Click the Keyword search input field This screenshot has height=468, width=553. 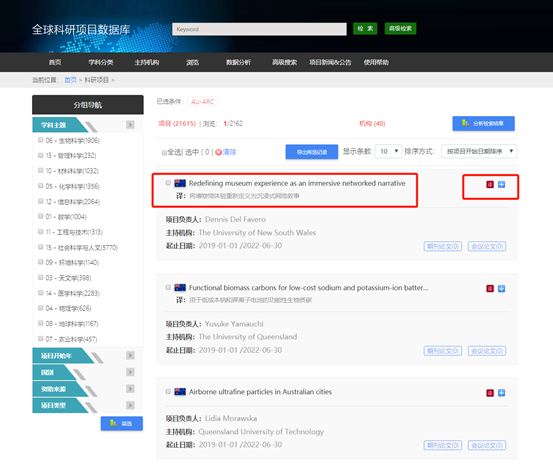click(x=259, y=29)
